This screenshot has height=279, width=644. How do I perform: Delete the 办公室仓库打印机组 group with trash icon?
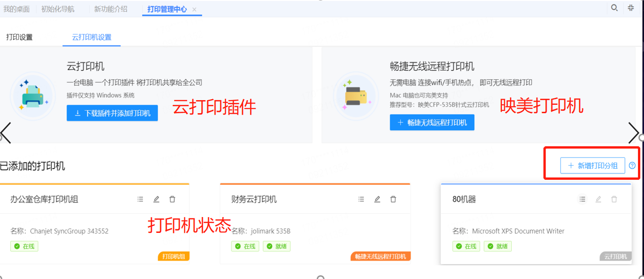(x=172, y=199)
